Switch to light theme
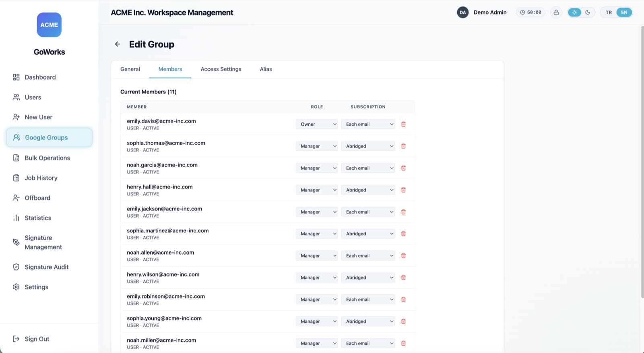644x353 pixels. pyautogui.click(x=574, y=12)
